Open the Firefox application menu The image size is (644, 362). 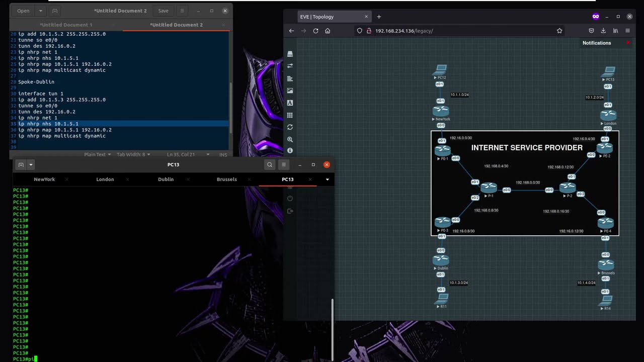[627, 31]
